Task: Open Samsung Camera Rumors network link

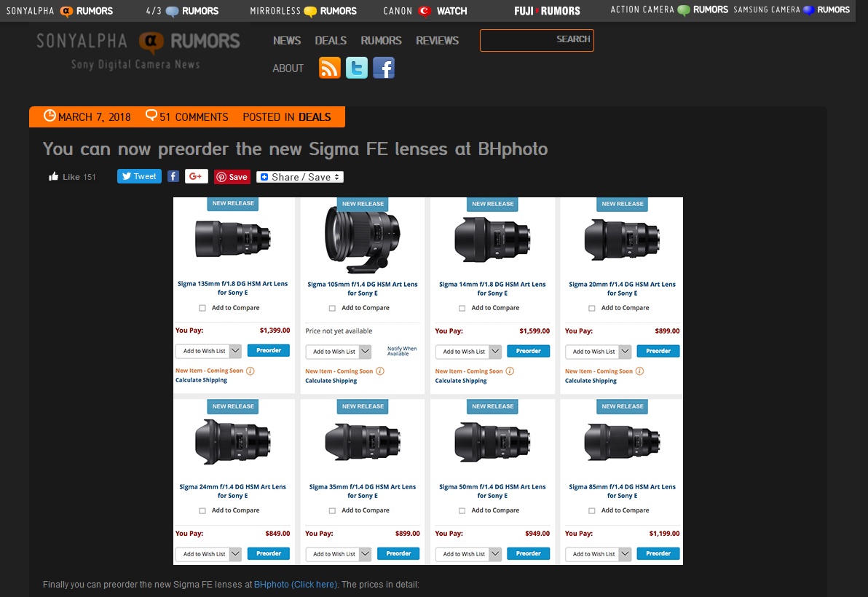Action: click(x=792, y=10)
